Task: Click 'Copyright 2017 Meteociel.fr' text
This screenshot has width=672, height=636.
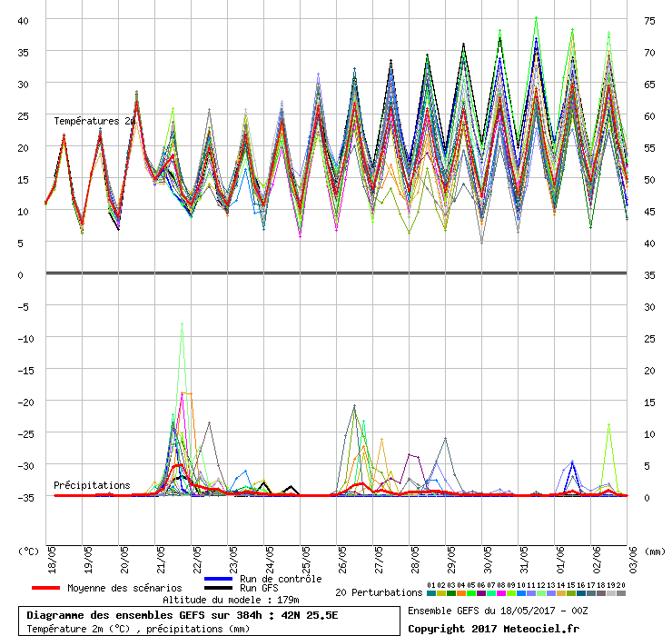Action: [x=493, y=629]
